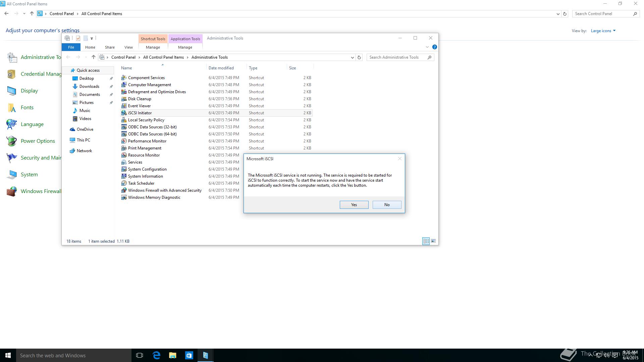This screenshot has height=362, width=644.
Task: Select the Component Services shortcut icon
Action: 124,78
